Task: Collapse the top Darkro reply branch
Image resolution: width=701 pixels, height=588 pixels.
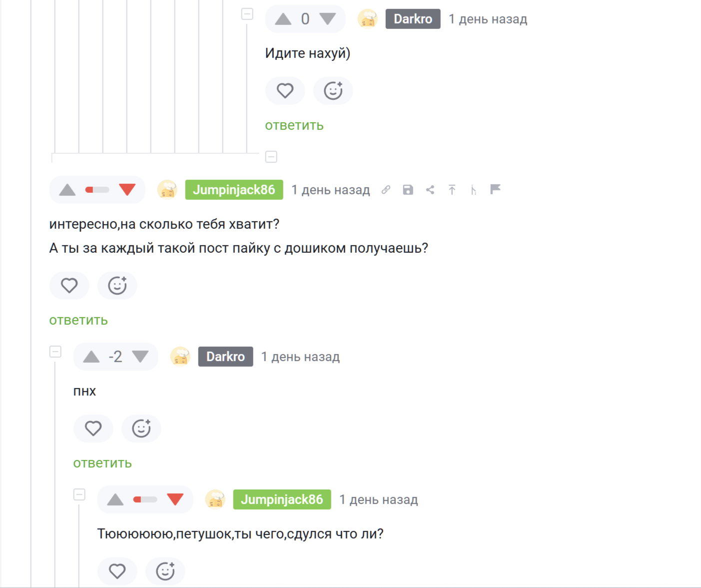Action: point(247,14)
